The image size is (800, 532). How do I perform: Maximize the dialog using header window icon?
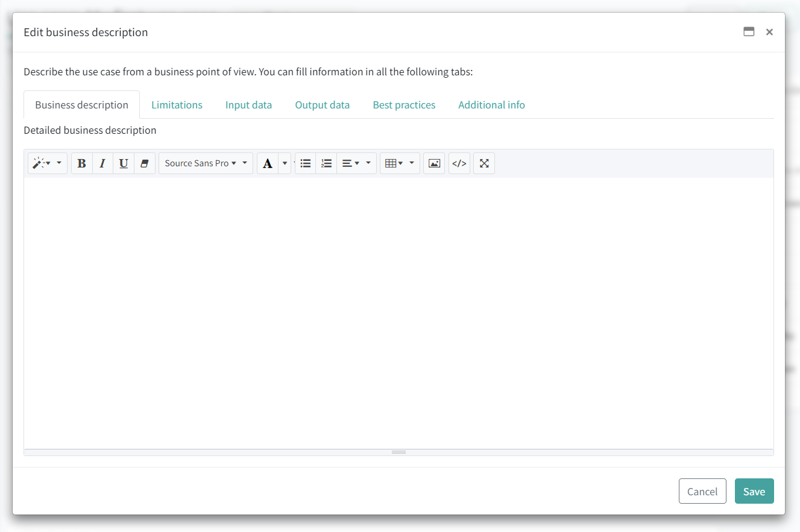point(749,32)
